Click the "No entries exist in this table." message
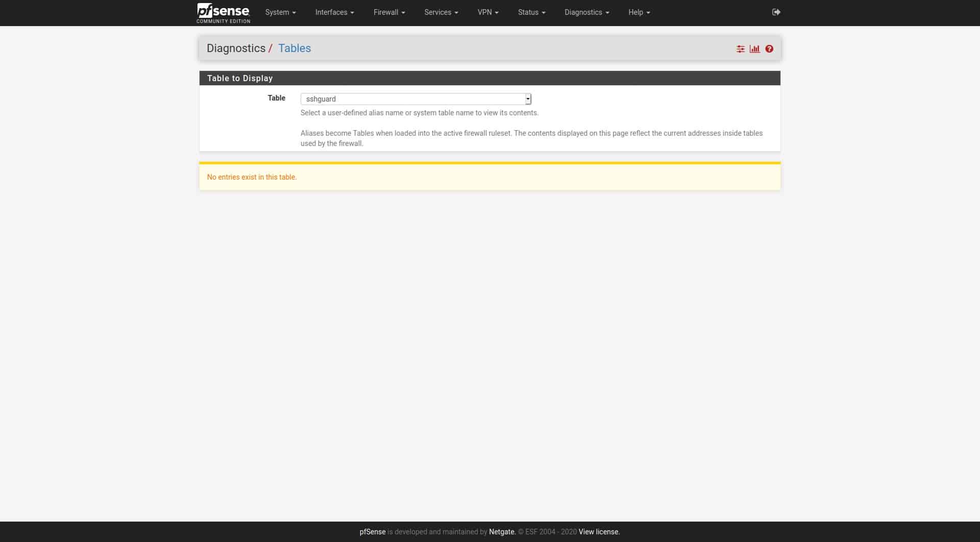Image resolution: width=980 pixels, height=542 pixels. pos(252,177)
